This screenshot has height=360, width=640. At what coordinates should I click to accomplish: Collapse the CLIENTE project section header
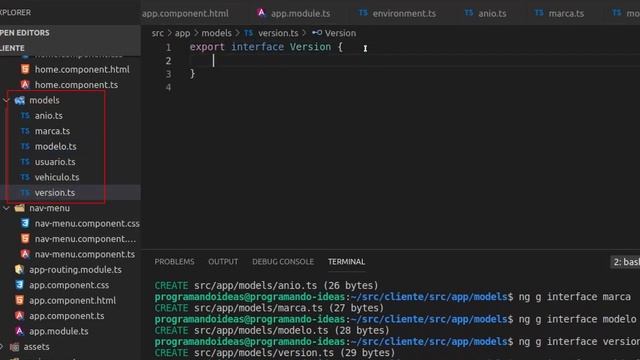(70, 48)
